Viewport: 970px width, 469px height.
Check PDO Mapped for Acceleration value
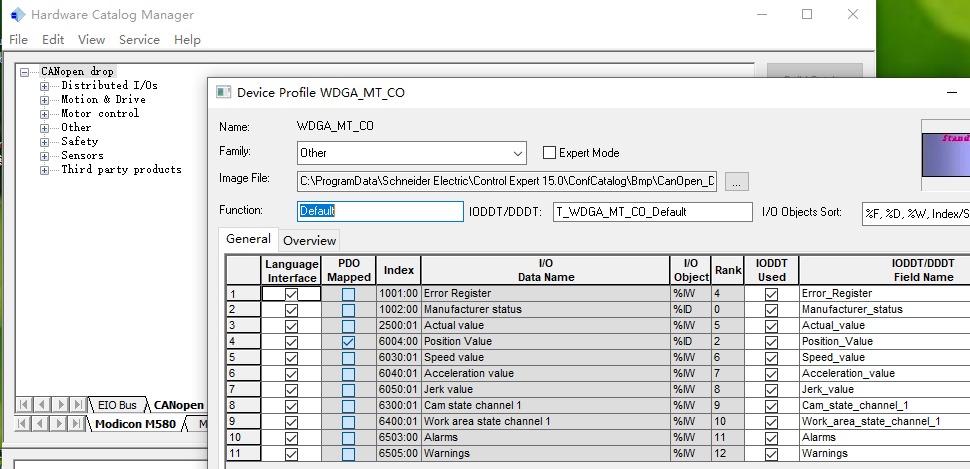[348, 374]
